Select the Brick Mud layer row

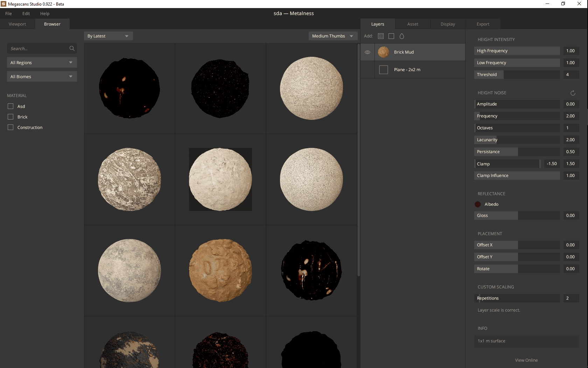(x=413, y=52)
